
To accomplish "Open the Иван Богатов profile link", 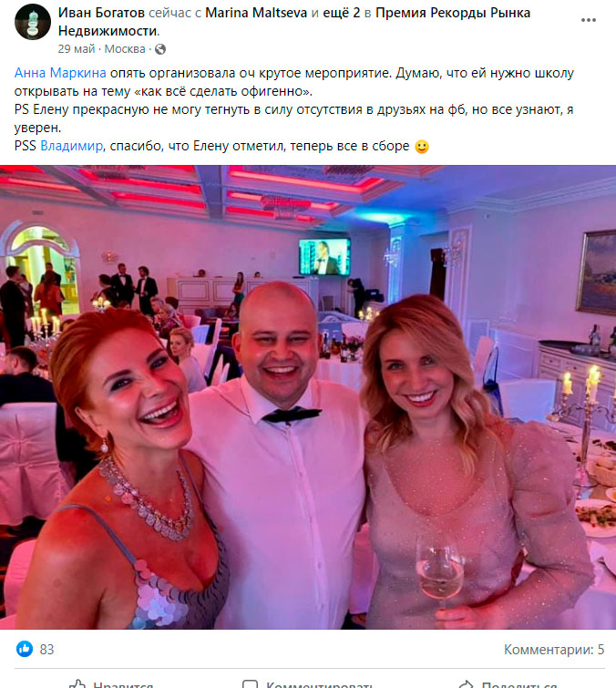I will [x=101, y=13].
